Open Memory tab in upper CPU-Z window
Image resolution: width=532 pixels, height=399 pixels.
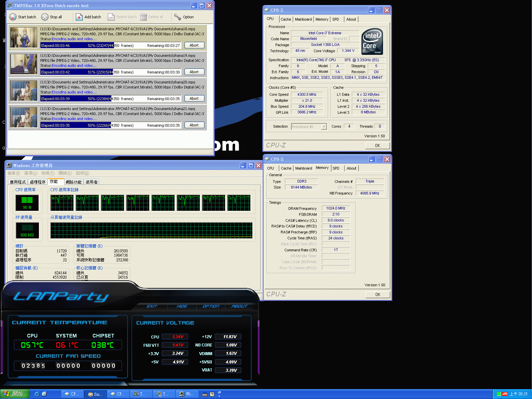click(322, 19)
